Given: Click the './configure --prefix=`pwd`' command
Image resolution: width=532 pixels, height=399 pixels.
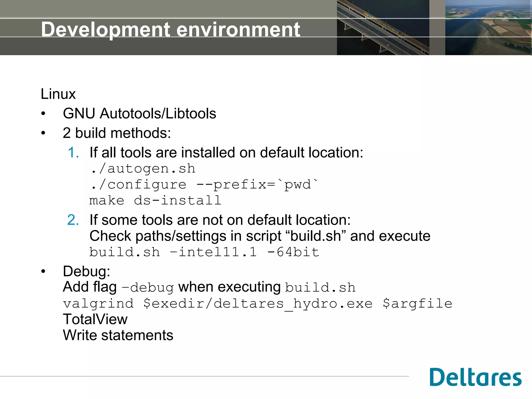Looking at the screenshot, I should (204, 185).
